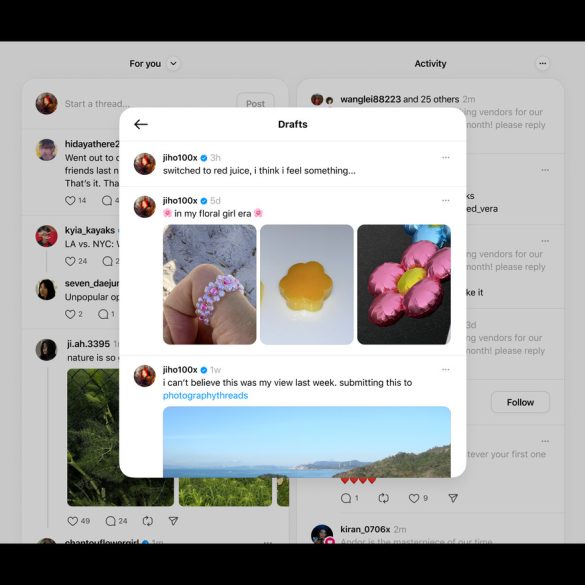This screenshot has height=585, width=585.
Task: Open more options for the last week view draft
Action: point(445,370)
